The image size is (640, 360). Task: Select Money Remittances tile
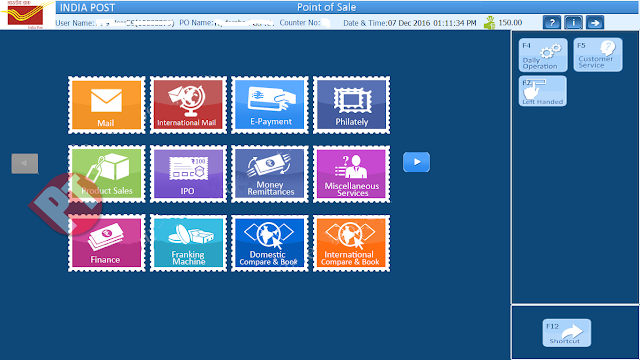coord(270,174)
